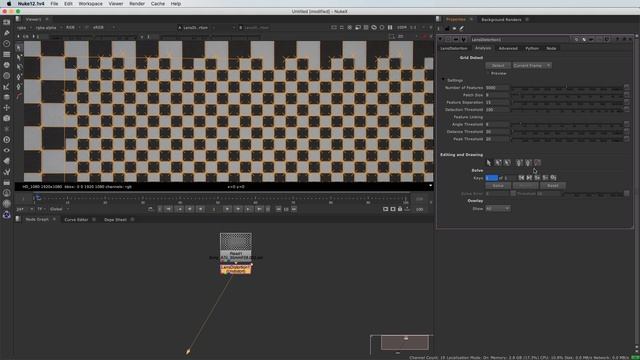This screenshot has height=360, width=640.
Task: Adjust the Number of Features slider
Action: (x=567, y=88)
